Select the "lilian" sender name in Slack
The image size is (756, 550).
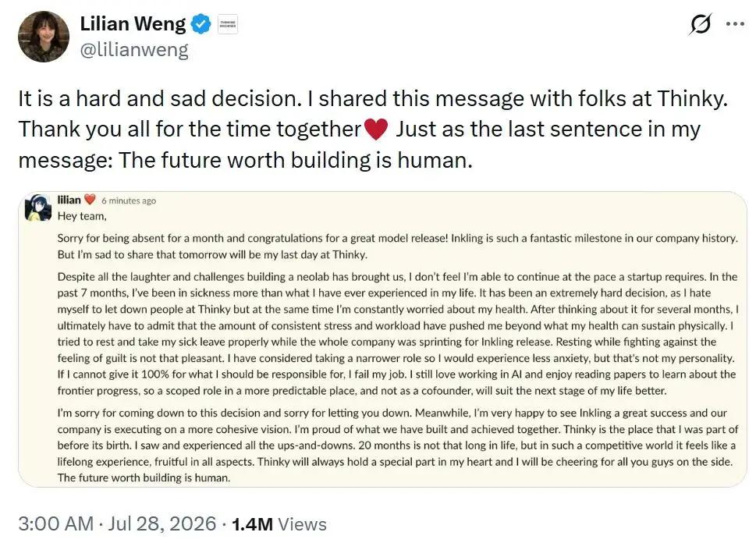[x=69, y=200]
